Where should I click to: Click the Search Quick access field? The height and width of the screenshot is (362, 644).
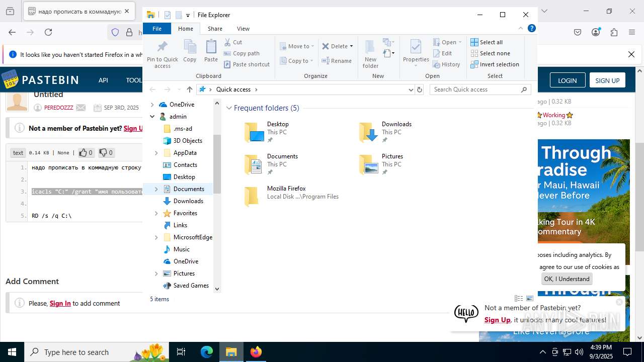[480, 89]
